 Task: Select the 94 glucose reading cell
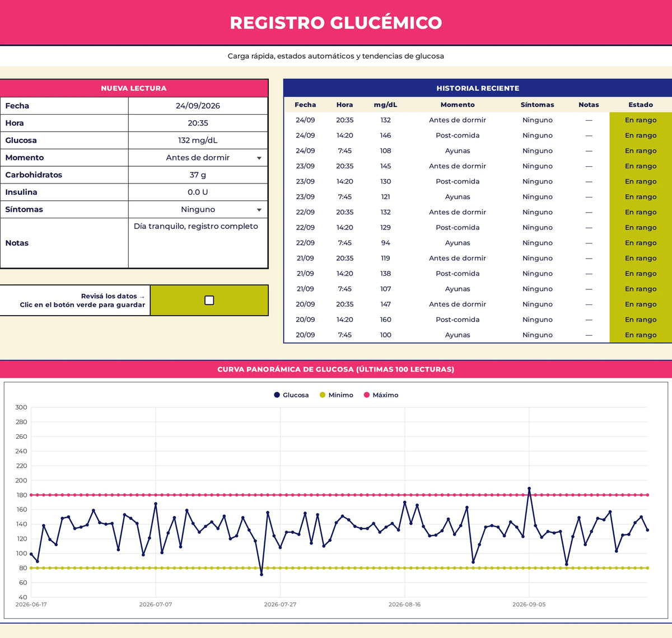pos(385,243)
